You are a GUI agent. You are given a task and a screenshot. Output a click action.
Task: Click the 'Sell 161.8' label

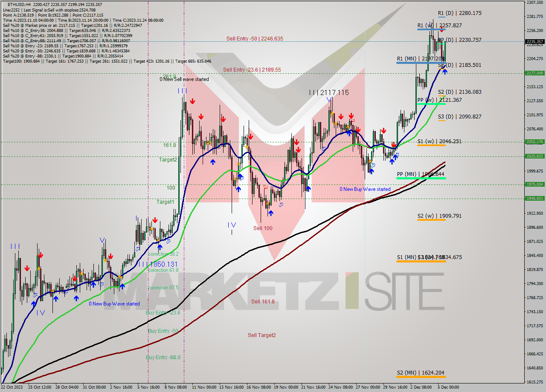[263, 302]
